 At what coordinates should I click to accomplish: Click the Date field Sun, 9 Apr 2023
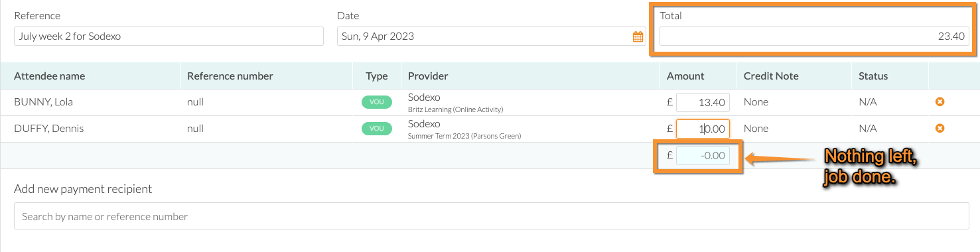(x=492, y=36)
